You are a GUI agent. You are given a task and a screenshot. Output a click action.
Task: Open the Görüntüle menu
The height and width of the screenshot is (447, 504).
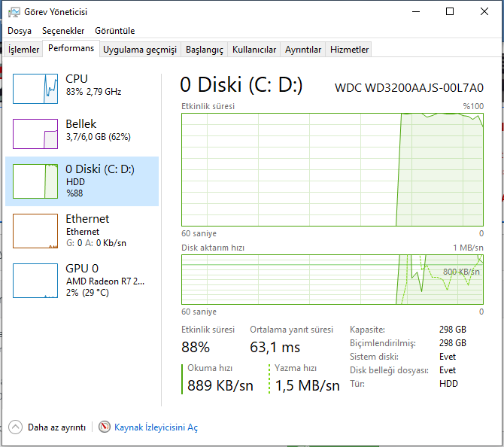pos(115,31)
